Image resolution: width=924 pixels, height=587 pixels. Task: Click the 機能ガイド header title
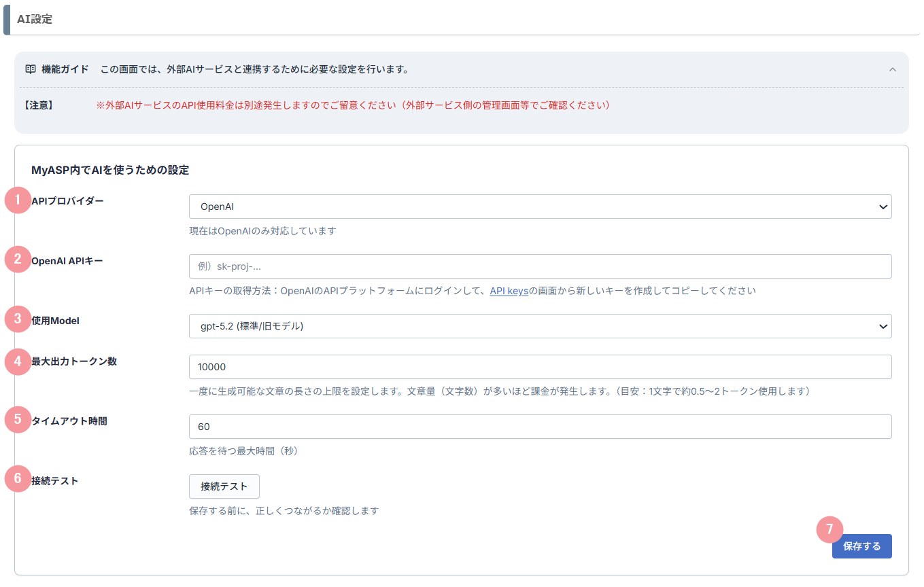pyautogui.click(x=65, y=69)
